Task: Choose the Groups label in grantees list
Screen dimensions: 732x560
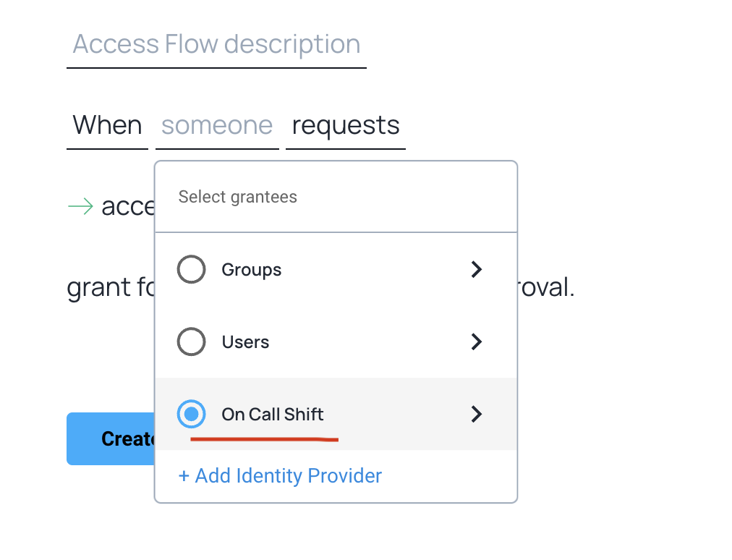Action: point(251,270)
